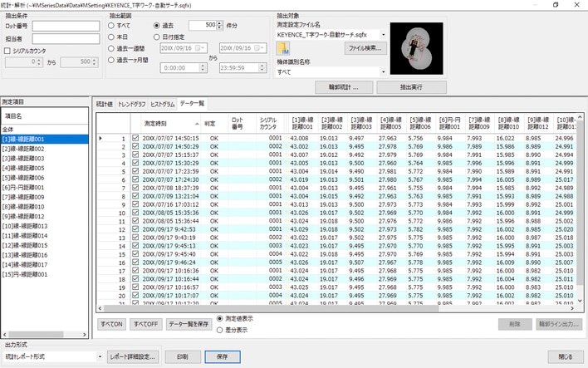Click the すべてON button
The width and height of the screenshot is (588, 368).
click(x=112, y=324)
